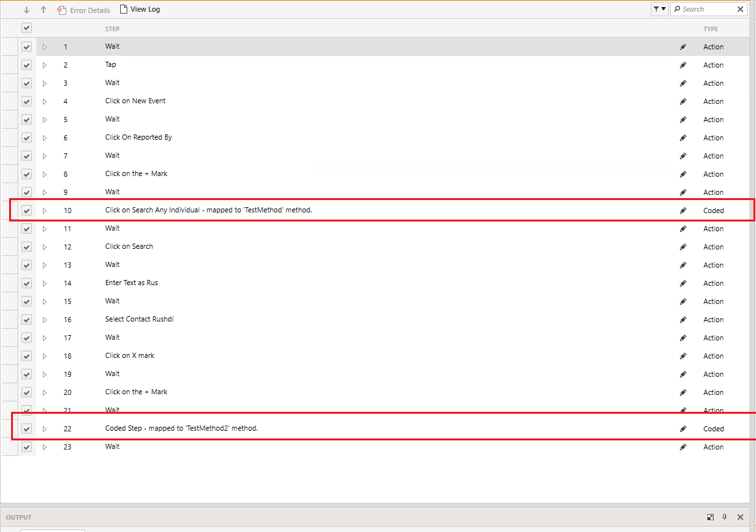The image size is (756, 532).
Task: Sort by the STEP column header
Action: (112, 29)
